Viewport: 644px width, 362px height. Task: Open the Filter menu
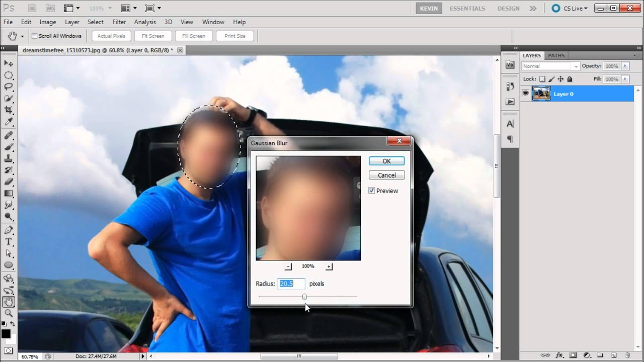pyautogui.click(x=119, y=22)
